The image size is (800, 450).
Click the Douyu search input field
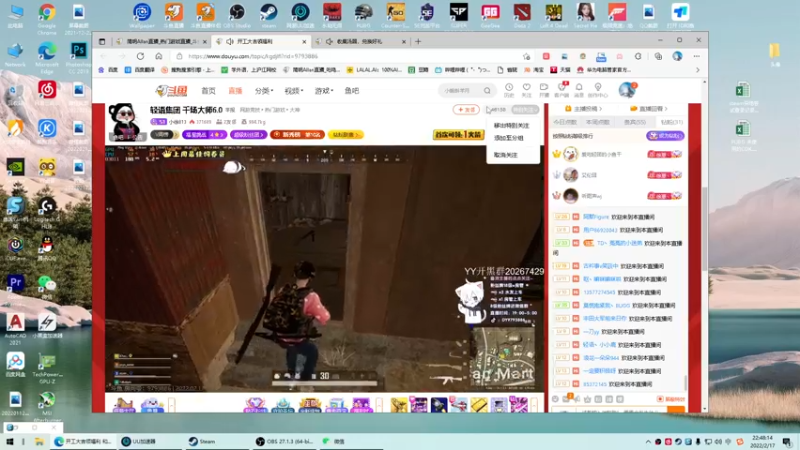pyautogui.click(x=461, y=91)
